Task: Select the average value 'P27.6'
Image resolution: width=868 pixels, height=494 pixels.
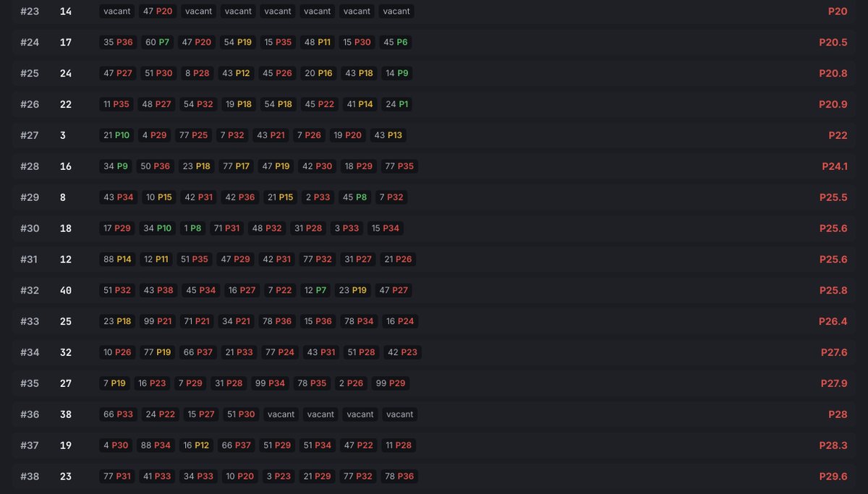Action: 834,352
